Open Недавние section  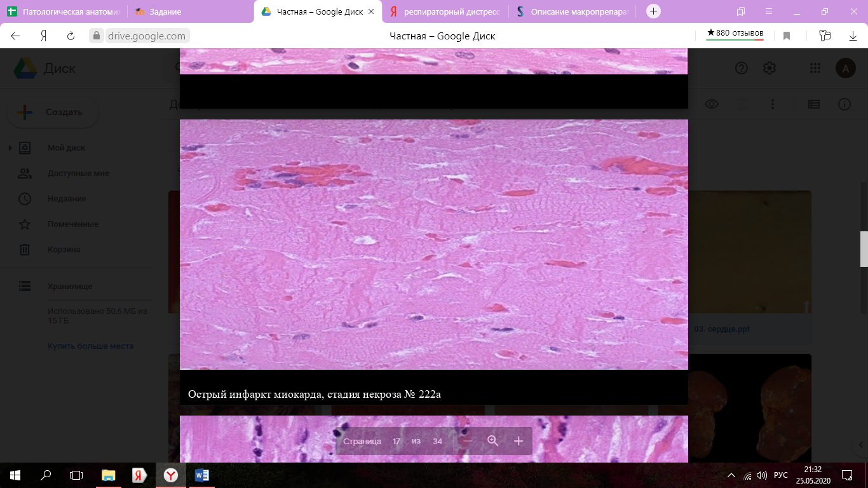(67, 199)
